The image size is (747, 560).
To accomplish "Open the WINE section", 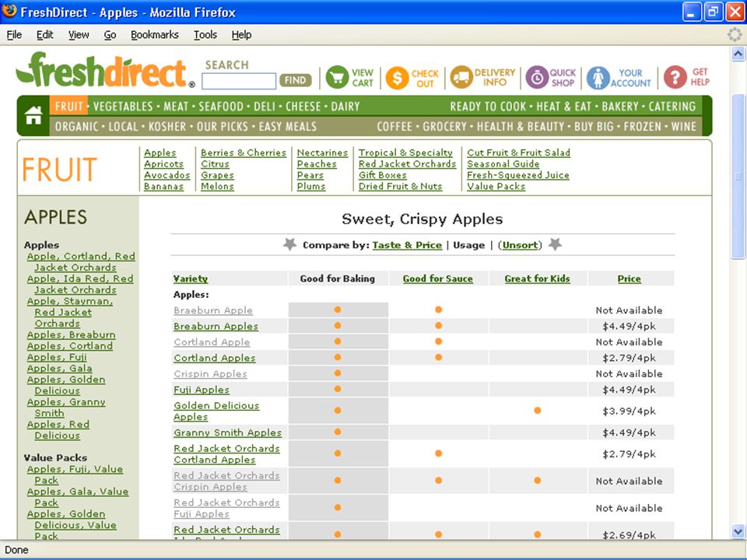I will [683, 127].
